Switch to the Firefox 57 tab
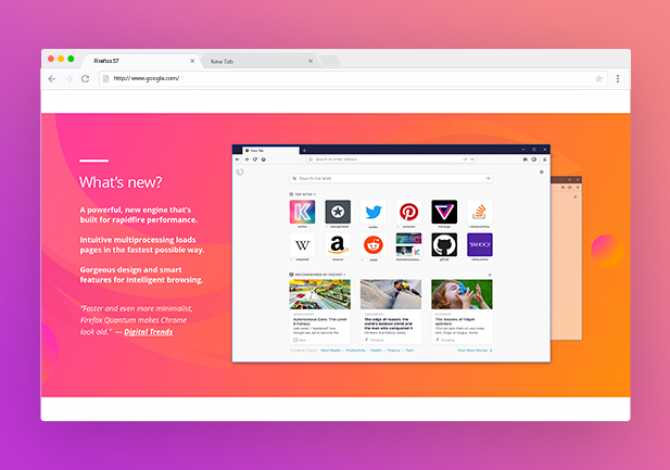The height and width of the screenshot is (470, 670). pyautogui.click(x=141, y=61)
